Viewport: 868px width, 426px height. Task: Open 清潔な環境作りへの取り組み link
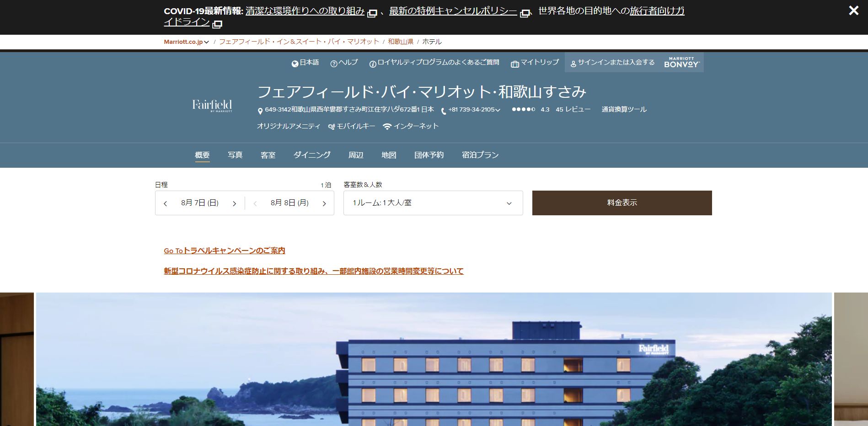click(305, 11)
